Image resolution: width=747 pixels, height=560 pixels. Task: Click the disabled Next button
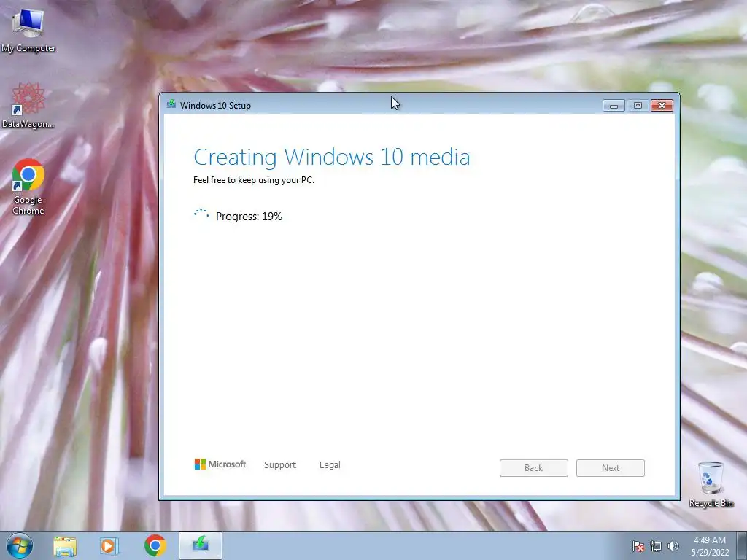(611, 468)
